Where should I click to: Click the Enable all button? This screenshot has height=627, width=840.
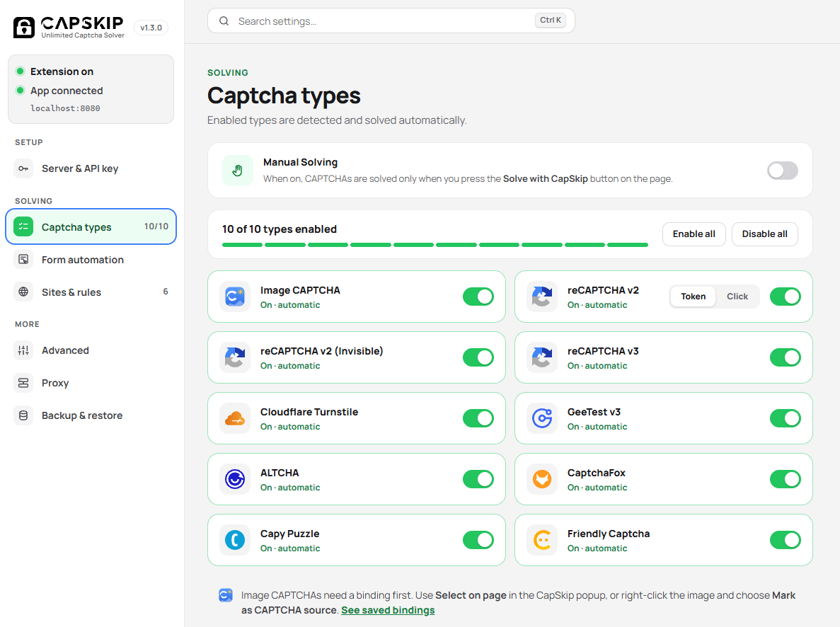tap(694, 234)
